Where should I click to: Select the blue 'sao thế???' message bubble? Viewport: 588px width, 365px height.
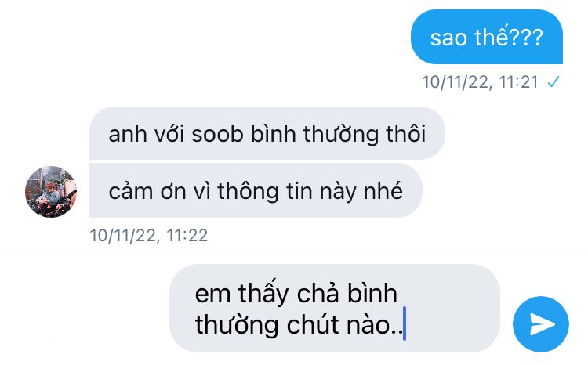click(x=487, y=37)
